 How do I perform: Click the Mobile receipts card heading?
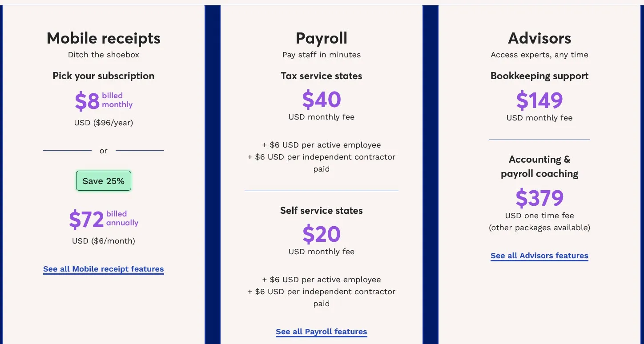pos(104,38)
